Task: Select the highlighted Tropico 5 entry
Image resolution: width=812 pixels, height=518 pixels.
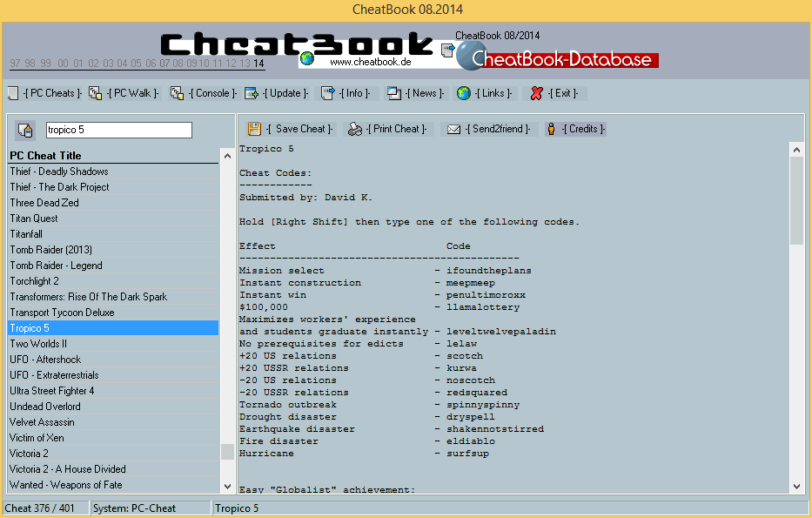Action: [x=114, y=328]
